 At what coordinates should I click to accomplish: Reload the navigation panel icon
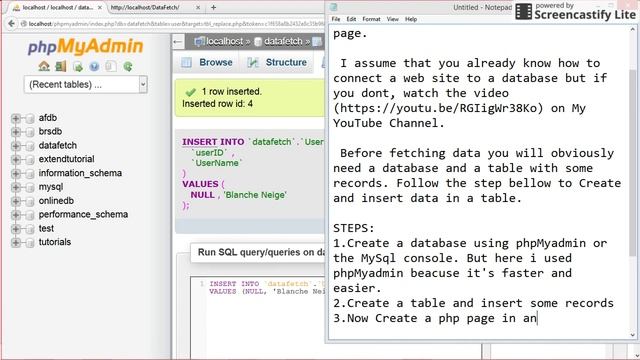[x=128, y=67]
